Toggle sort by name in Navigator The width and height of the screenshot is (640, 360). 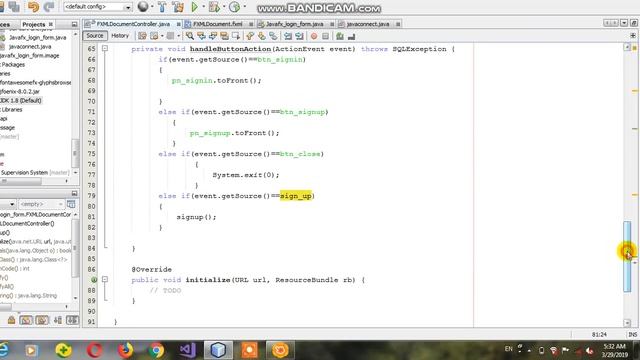[x=58, y=320]
